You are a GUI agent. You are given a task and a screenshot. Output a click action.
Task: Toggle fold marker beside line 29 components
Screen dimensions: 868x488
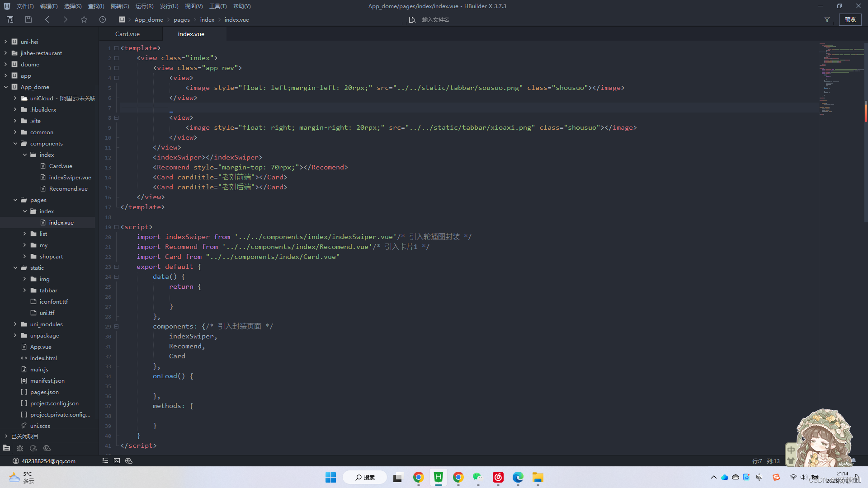[x=116, y=326]
